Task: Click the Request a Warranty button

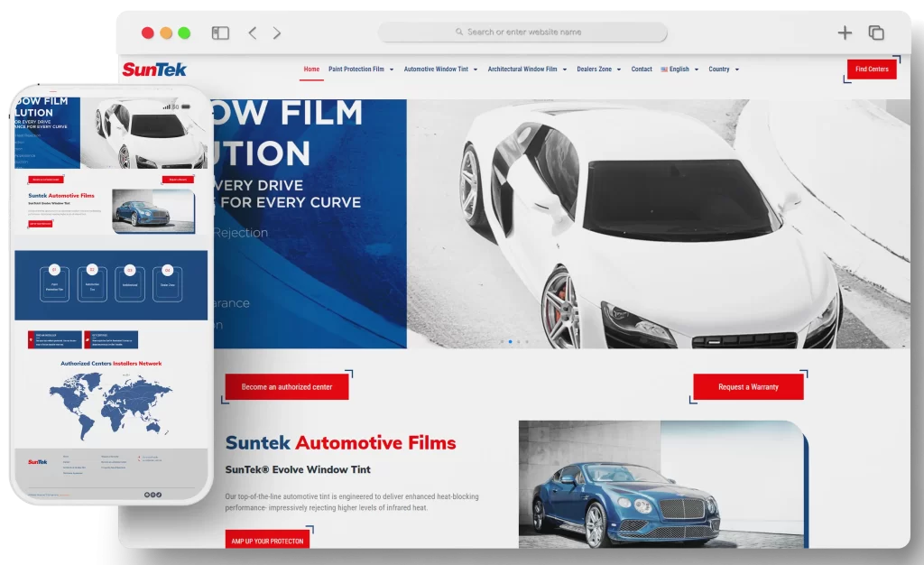Action: [x=748, y=385]
